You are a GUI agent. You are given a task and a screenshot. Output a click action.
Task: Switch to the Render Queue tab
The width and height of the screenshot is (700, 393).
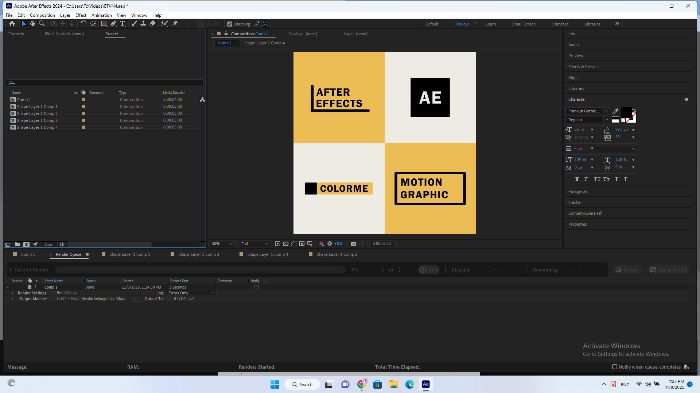tap(68, 255)
